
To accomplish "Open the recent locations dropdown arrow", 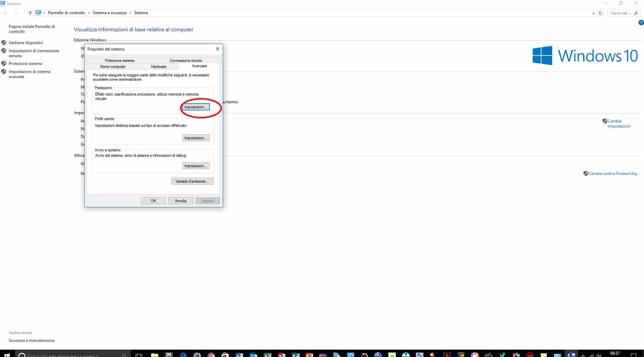I will point(23,13).
